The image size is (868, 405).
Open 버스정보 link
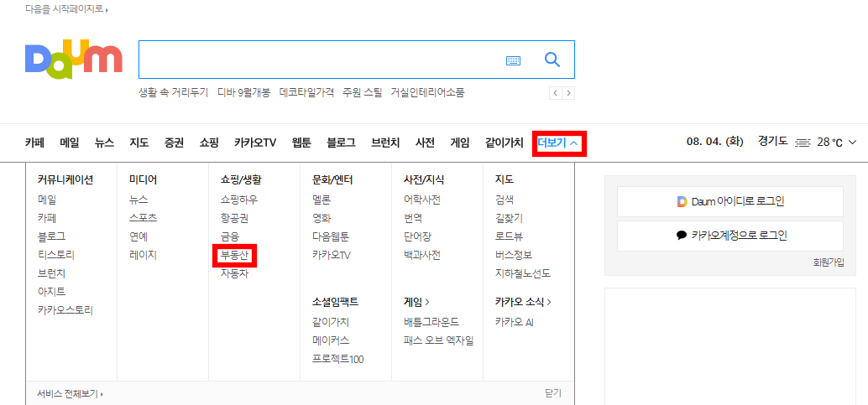pos(514,255)
